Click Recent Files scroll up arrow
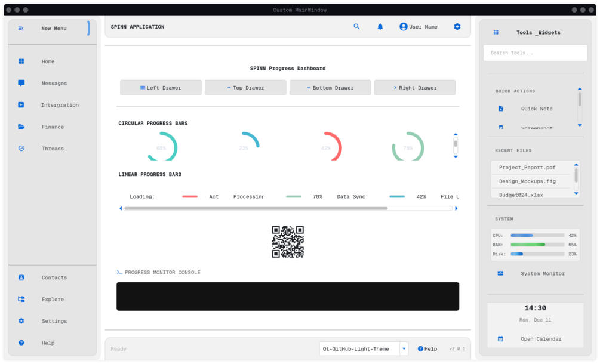Image resolution: width=600 pixels, height=364 pixels. (576, 165)
